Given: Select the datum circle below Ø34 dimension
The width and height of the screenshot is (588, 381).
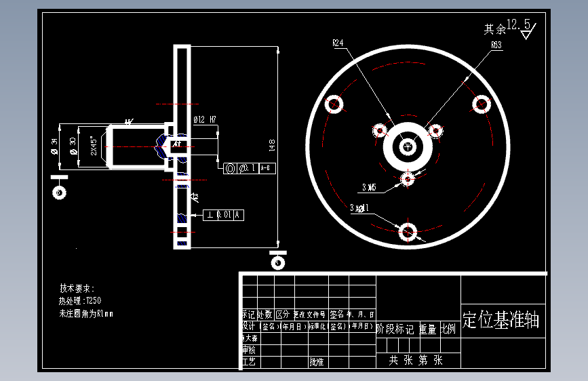Looking at the screenshot, I should pyautogui.click(x=59, y=193).
